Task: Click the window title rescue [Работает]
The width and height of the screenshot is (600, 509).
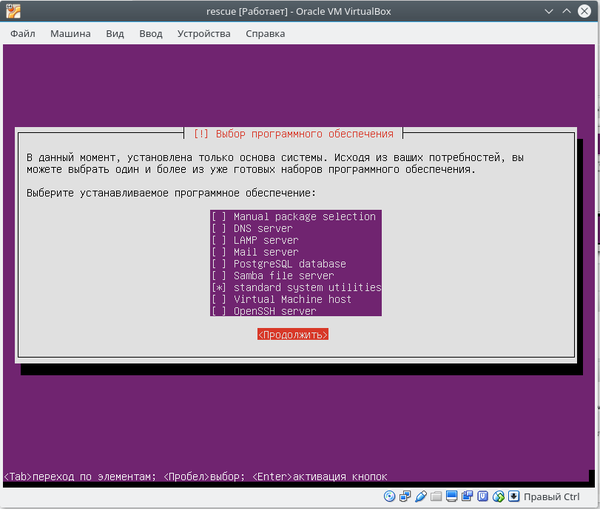Action: coord(247,11)
